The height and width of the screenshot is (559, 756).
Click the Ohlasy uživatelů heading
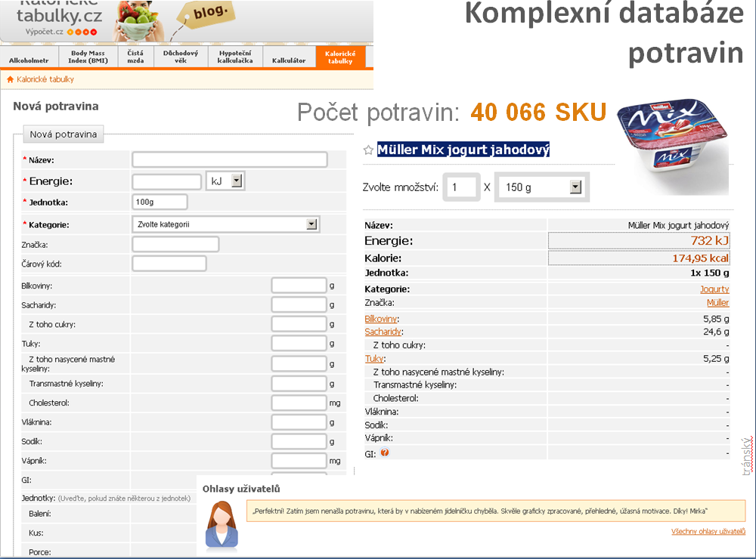coord(241,489)
